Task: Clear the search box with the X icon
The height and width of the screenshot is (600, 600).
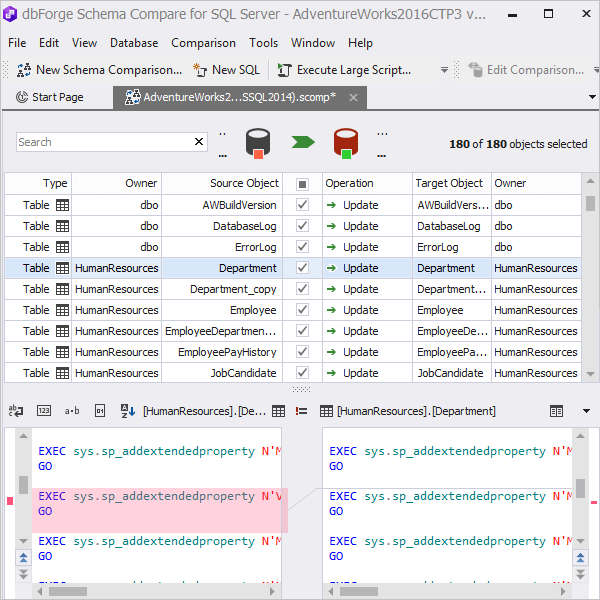Action: pyautogui.click(x=199, y=142)
